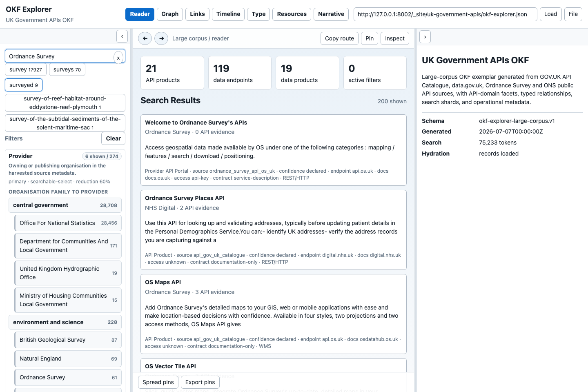This screenshot has width=588, height=392.
Task: Go forward with the right arrow button
Action: tap(162, 38)
